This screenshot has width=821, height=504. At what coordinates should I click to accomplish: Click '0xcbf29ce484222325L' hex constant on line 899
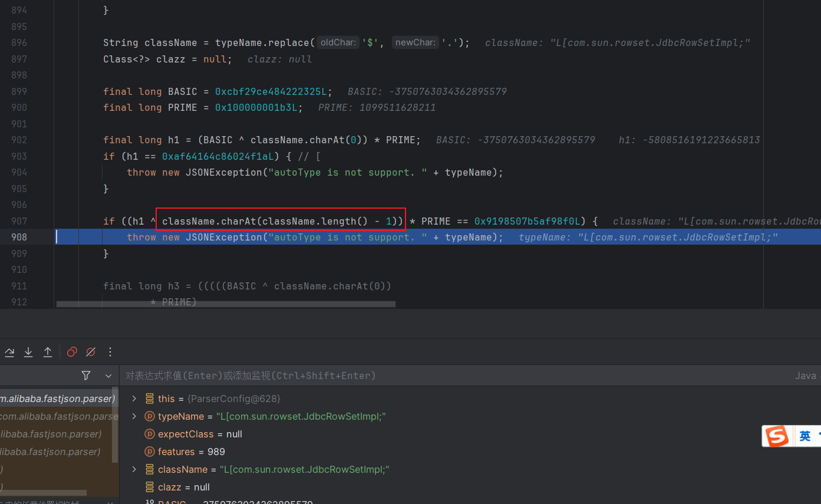pos(271,91)
